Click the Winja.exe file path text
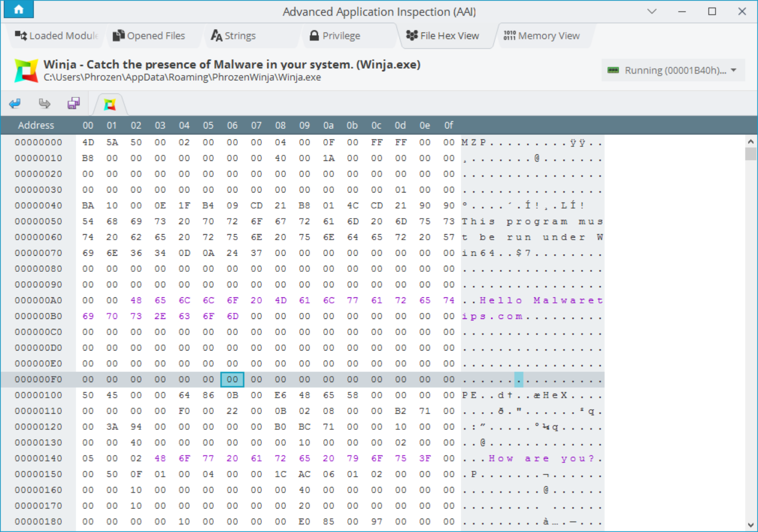Screen dimensions: 758x532 182,77
